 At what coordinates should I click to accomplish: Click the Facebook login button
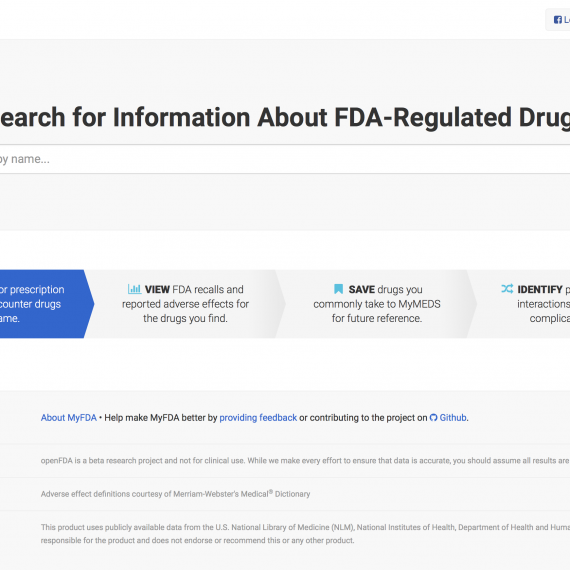tap(558, 20)
